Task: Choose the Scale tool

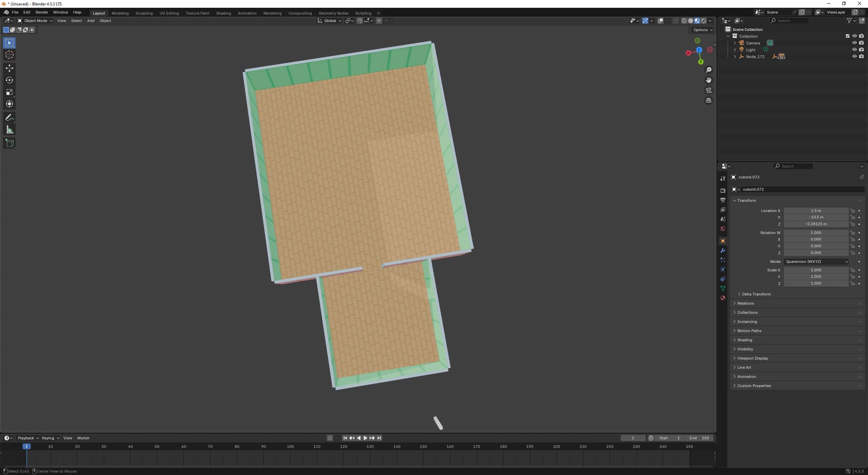Action: pos(9,92)
